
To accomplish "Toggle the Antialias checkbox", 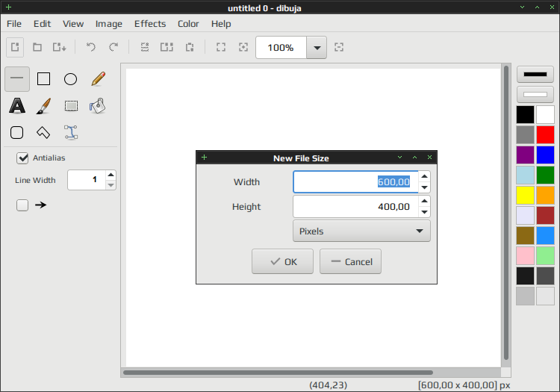I will [x=22, y=158].
